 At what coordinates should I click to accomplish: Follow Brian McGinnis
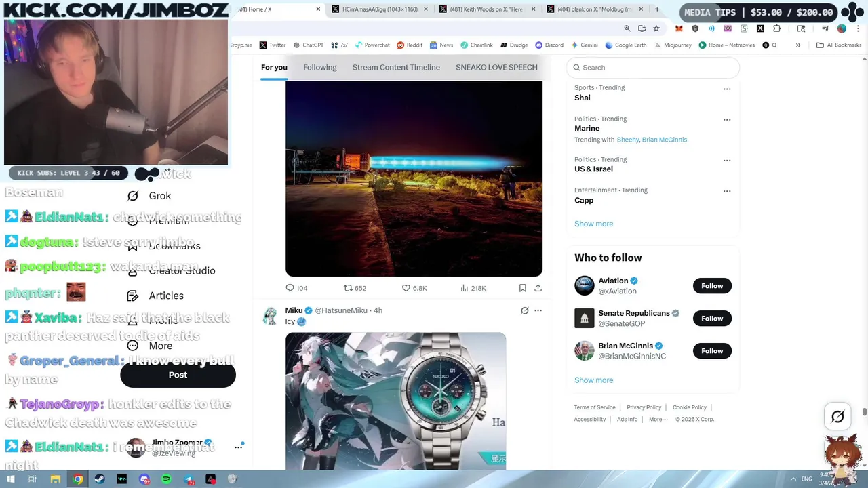pos(712,351)
